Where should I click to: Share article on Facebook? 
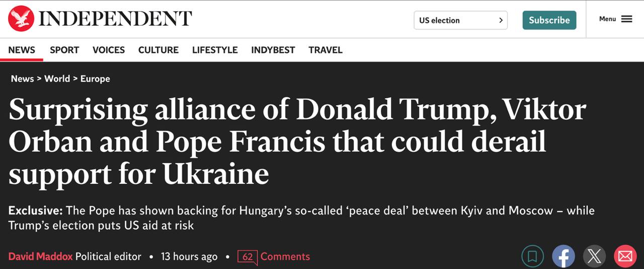click(x=563, y=256)
